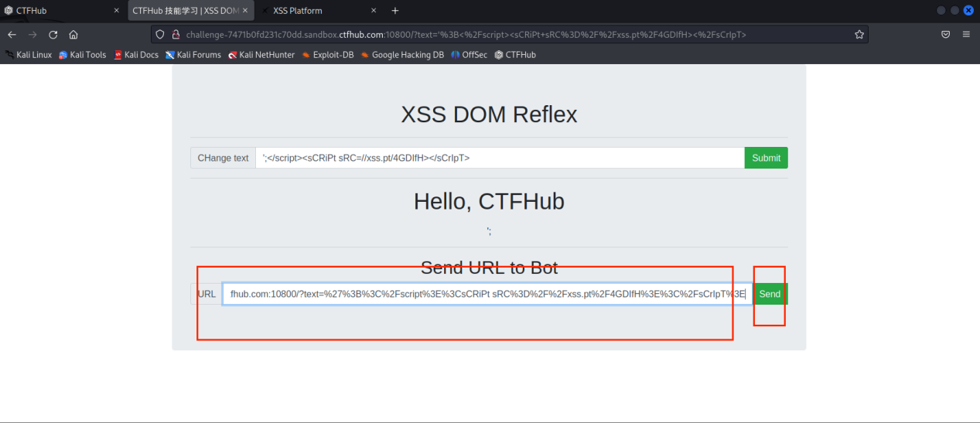
Task: Click the green Submit button
Action: (x=766, y=158)
